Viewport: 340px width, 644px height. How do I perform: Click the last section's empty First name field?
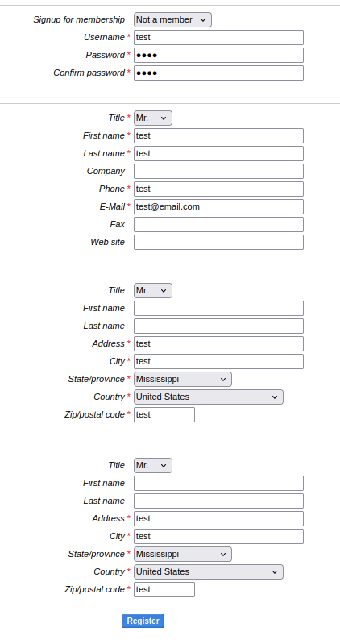coord(218,483)
